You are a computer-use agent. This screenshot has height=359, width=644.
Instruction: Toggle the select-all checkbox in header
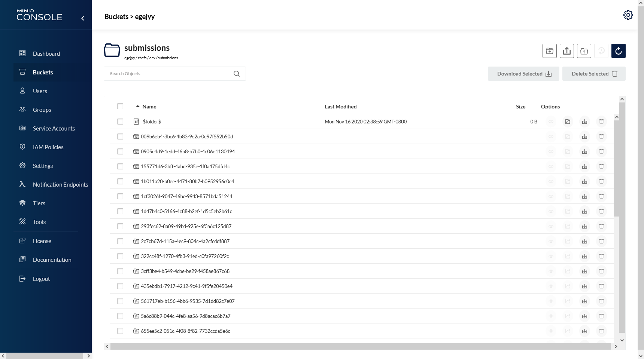coord(120,106)
